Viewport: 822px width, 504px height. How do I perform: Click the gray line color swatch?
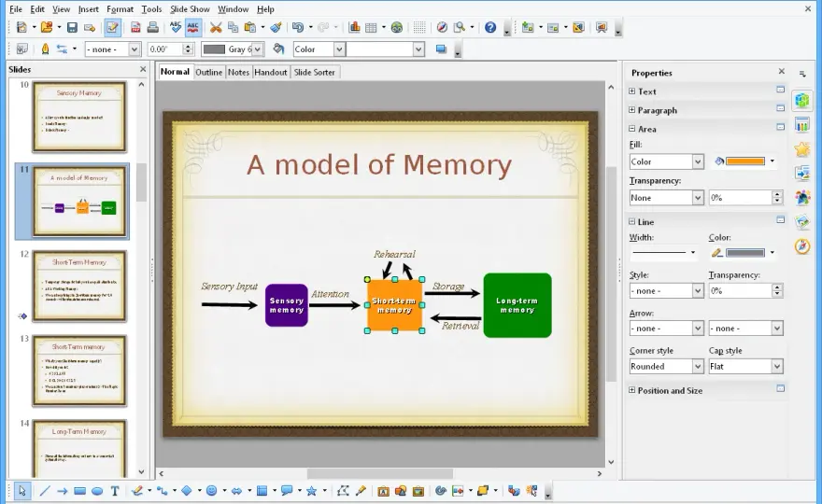click(x=745, y=253)
